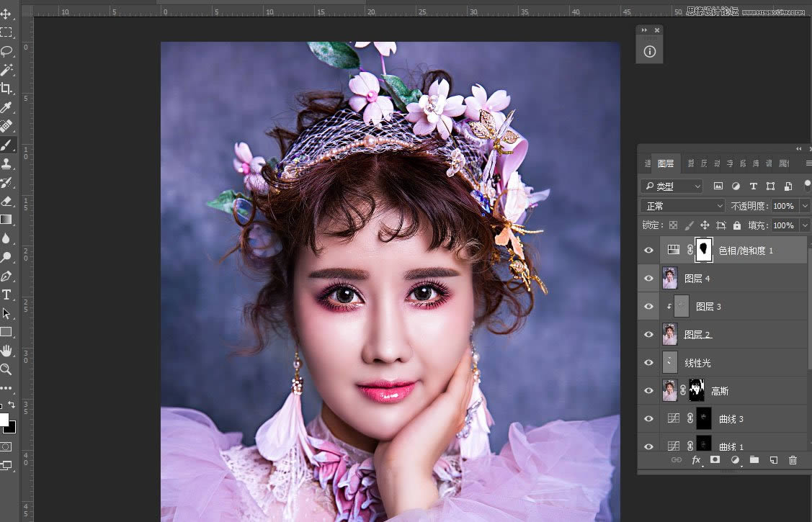Select the Zoom tool
The height and width of the screenshot is (522, 812).
pos(6,369)
